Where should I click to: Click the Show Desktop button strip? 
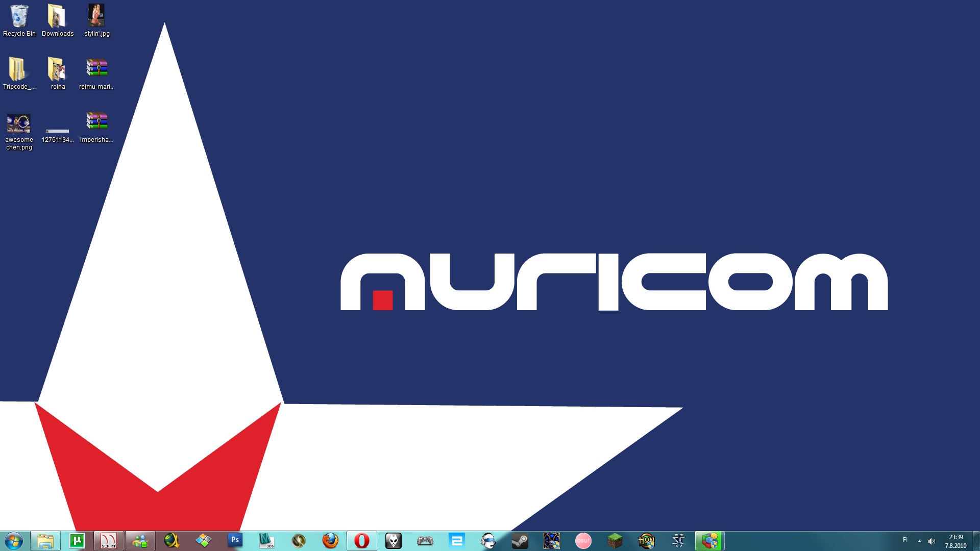[x=976, y=541]
